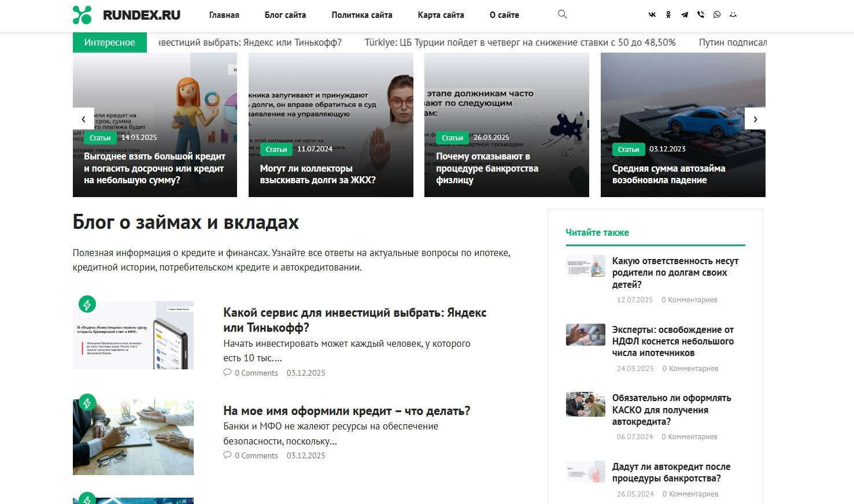
Task: Click thumbnail of Яндекс или Тинькофф article
Action: click(x=133, y=335)
